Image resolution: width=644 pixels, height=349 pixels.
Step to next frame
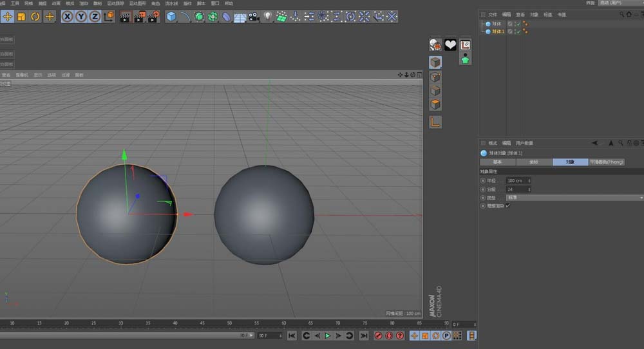pyautogui.click(x=338, y=336)
